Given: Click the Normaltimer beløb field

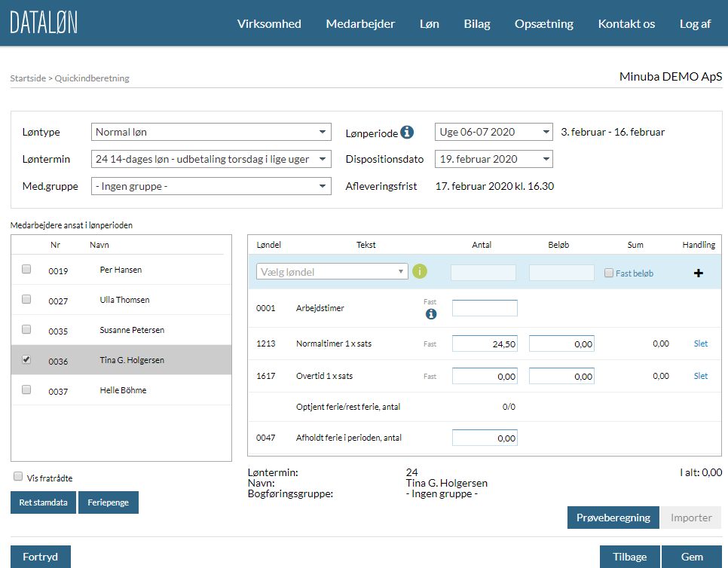Looking at the screenshot, I should pyautogui.click(x=561, y=344).
